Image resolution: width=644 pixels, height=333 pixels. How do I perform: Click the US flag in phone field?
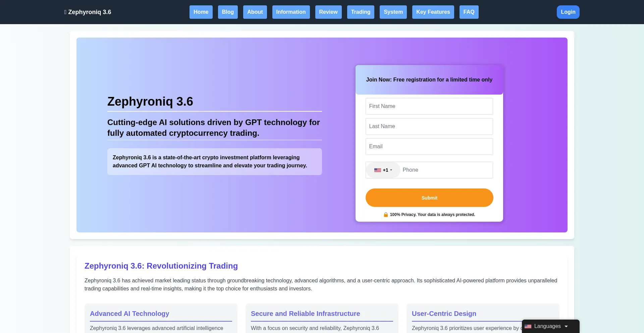click(377, 170)
